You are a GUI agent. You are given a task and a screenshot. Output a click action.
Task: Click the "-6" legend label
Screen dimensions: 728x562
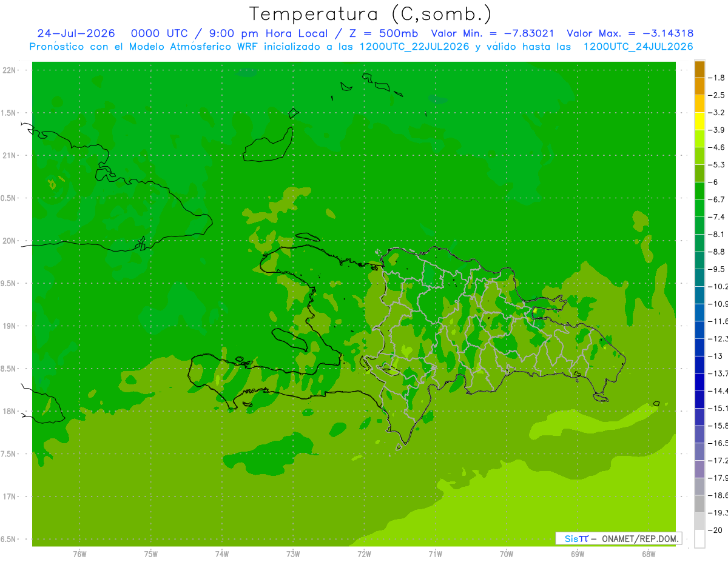pyautogui.click(x=712, y=182)
